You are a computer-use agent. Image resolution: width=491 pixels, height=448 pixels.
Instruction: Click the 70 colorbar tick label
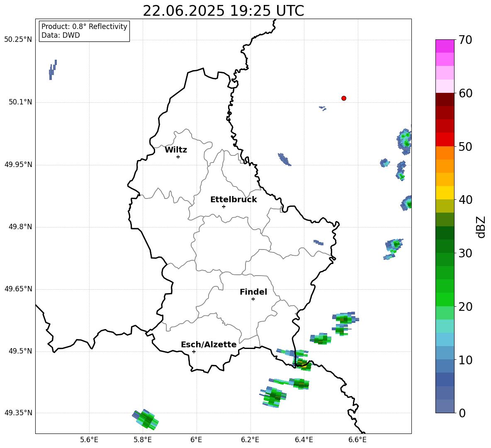click(x=465, y=40)
